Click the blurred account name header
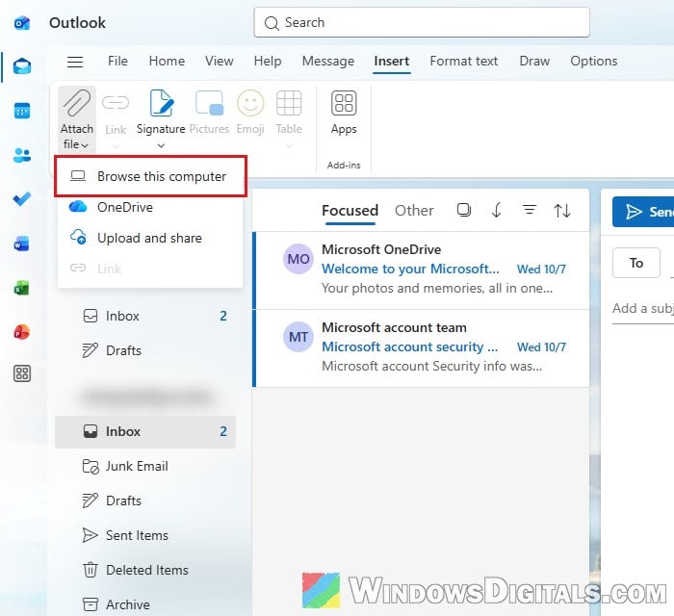Image resolution: width=674 pixels, height=616 pixels. (146, 398)
